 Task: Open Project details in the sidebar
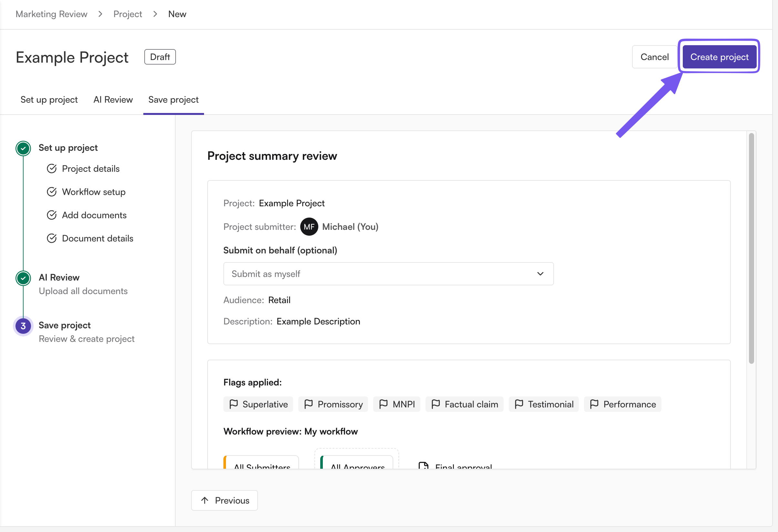[x=91, y=169]
